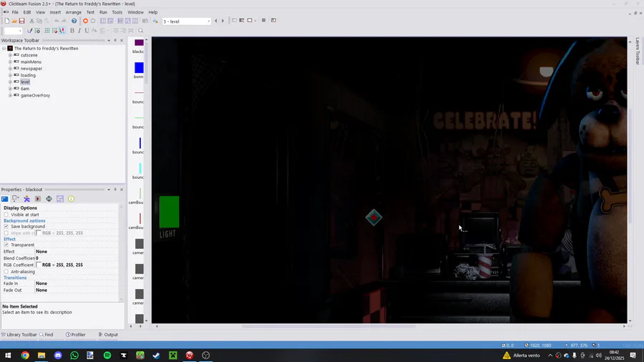Switch to the Output tab

coord(108,335)
